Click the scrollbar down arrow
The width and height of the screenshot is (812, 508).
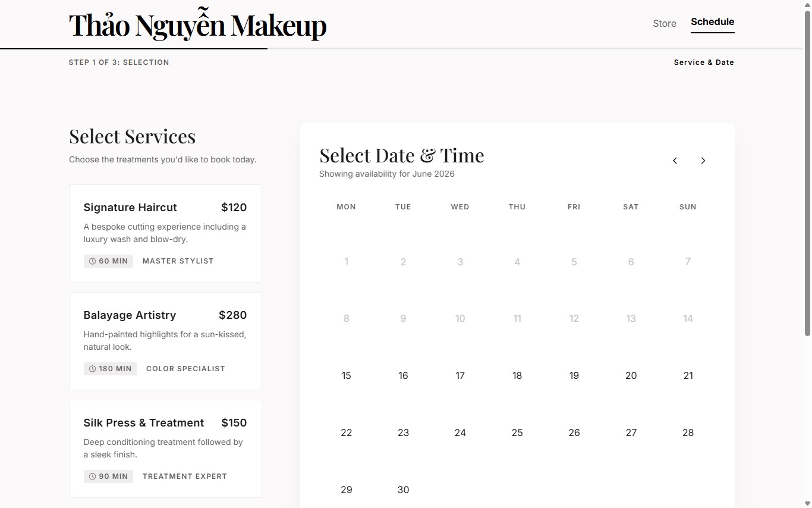click(807, 504)
